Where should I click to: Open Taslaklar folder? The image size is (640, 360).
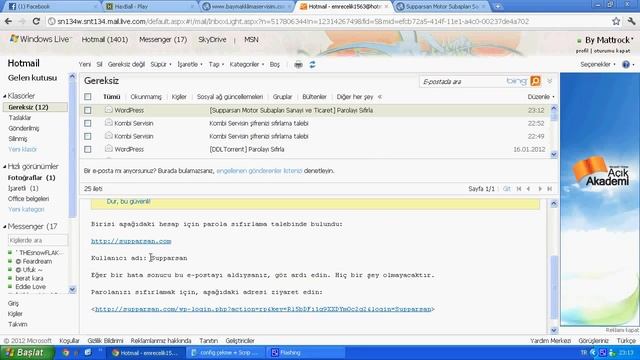(x=20, y=118)
